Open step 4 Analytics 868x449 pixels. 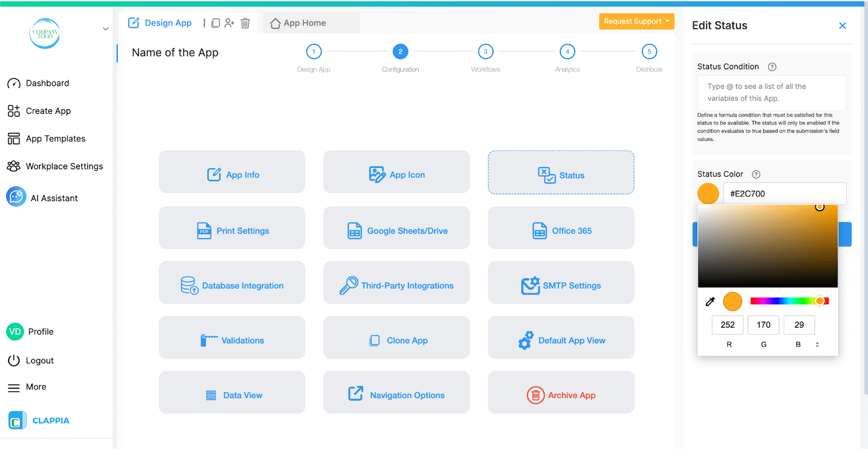pyautogui.click(x=567, y=52)
